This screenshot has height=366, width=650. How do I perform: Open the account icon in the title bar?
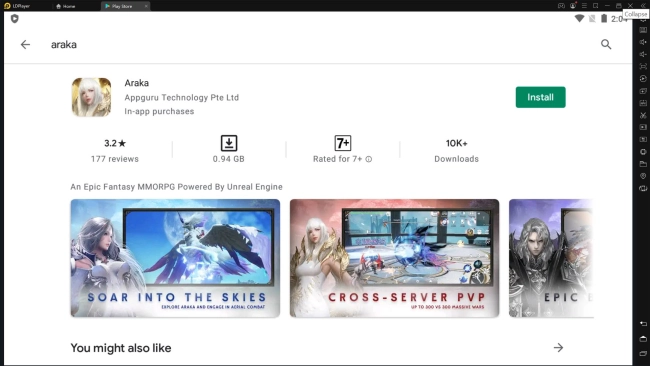(x=573, y=6)
